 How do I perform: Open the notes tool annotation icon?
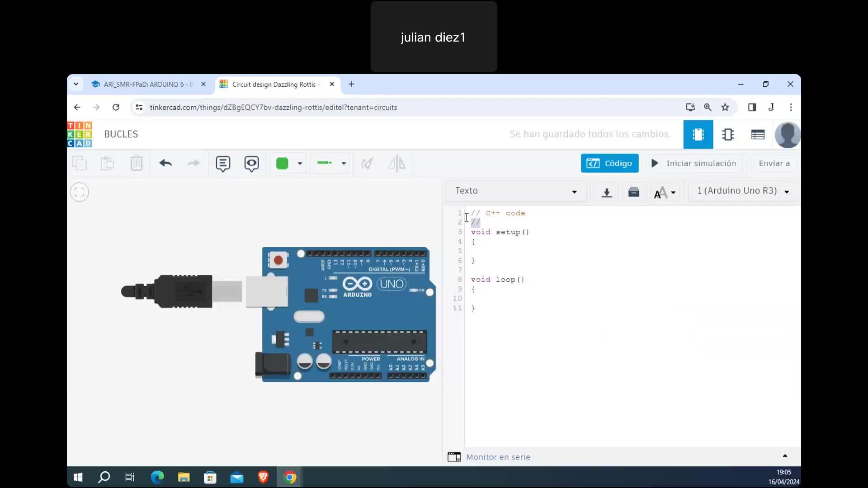point(223,164)
